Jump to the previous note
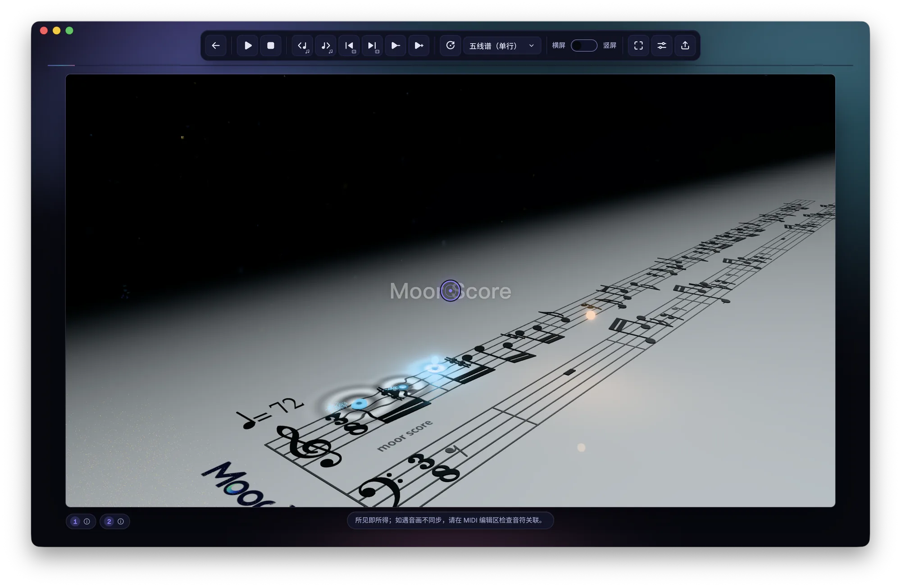Screen dimensions: 901x588 point(303,46)
